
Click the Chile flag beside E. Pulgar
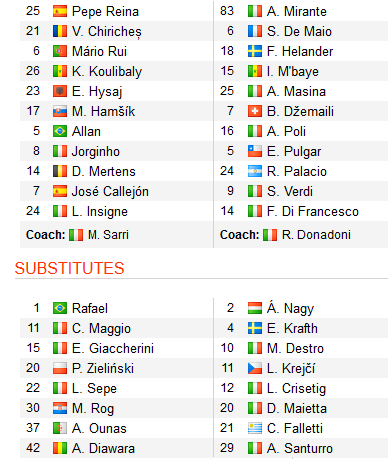[255, 151]
